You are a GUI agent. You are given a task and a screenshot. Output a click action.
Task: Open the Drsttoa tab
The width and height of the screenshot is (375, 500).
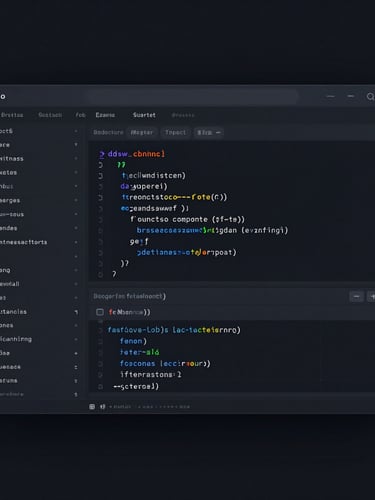pyautogui.click(x=12, y=115)
